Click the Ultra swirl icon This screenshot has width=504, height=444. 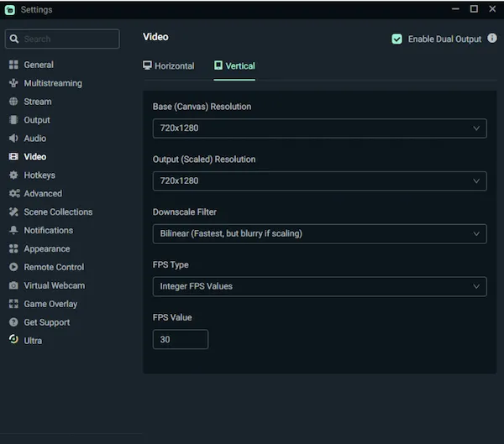(x=13, y=339)
